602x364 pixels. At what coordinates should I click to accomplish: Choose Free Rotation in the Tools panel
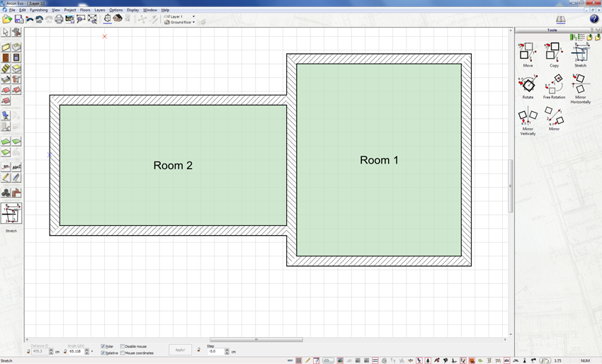554,87
